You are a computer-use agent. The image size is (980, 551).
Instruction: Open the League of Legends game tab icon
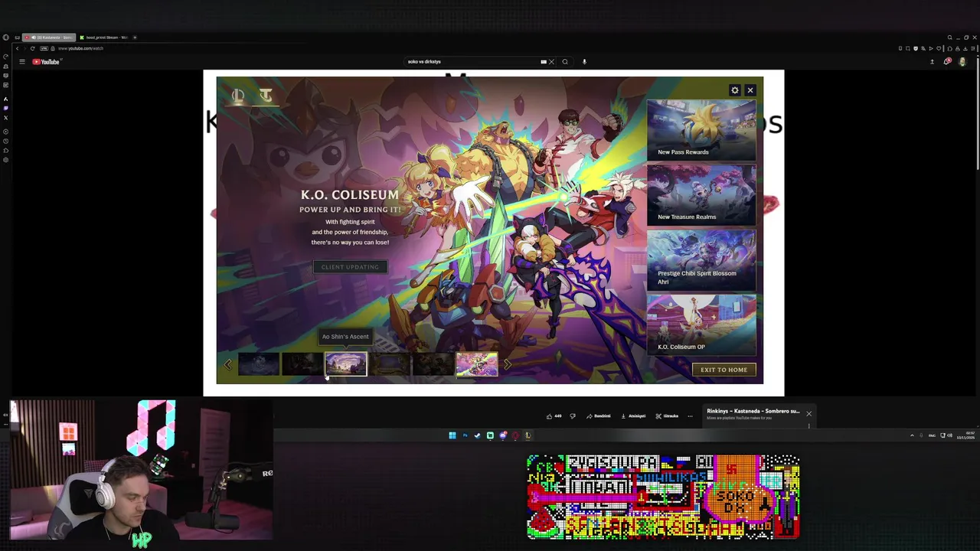coord(238,96)
